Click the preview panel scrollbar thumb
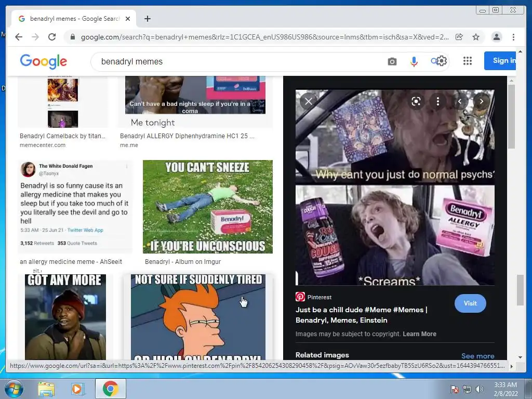532x399 pixels. [511, 116]
